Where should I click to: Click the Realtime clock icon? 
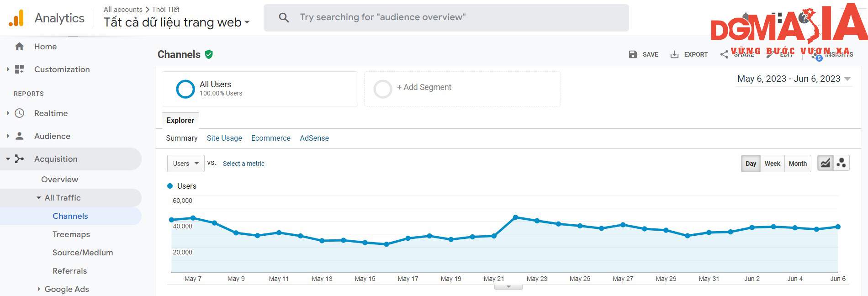[x=19, y=113]
